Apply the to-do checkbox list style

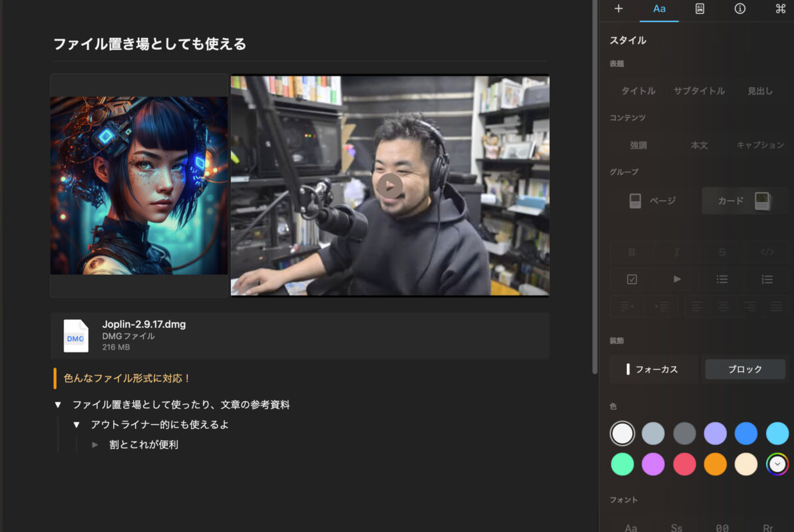coord(632,279)
